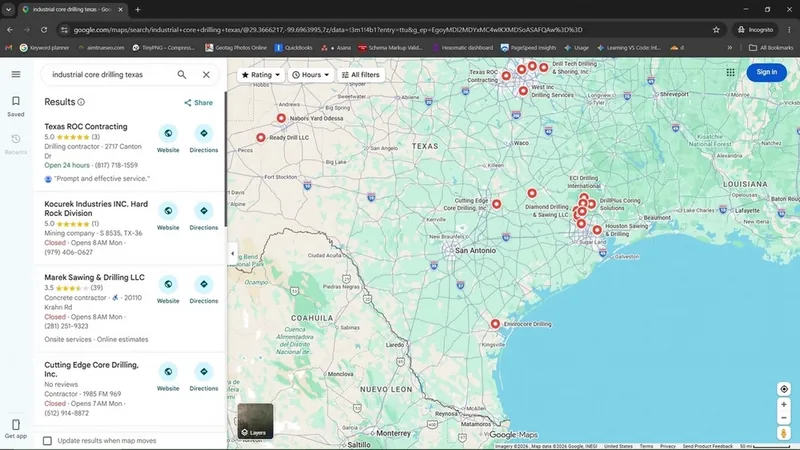Viewport: 800px width, 450px height.
Task: Select the Houston Sawing & Drilling pin
Action: tap(597, 230)
